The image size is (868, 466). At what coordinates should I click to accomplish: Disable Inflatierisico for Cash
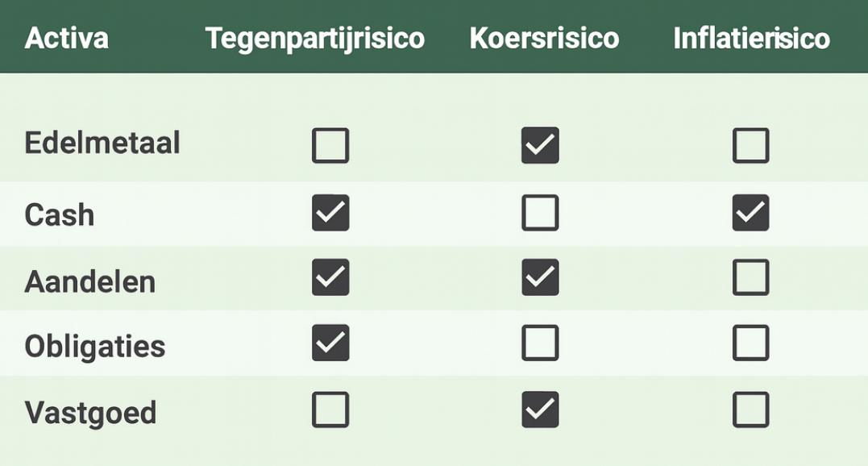pyautogui.click(x=750, y=213)
